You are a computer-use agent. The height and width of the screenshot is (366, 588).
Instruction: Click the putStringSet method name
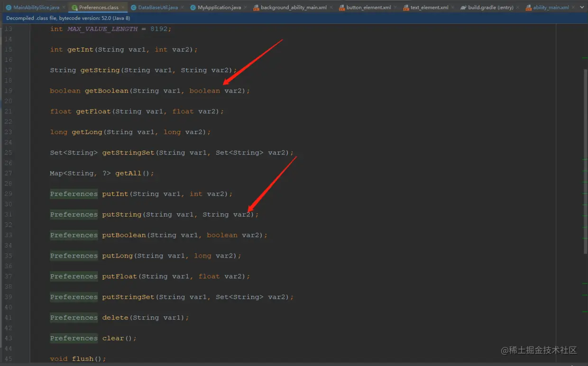(129, 297)
